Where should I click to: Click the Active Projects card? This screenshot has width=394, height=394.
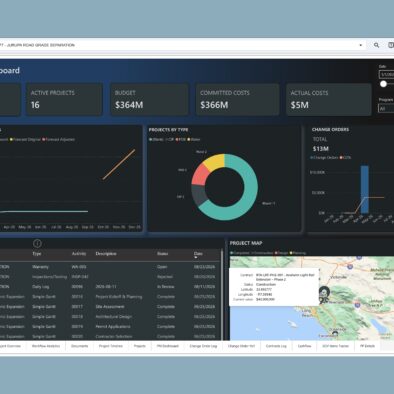(x=64, y=99)
